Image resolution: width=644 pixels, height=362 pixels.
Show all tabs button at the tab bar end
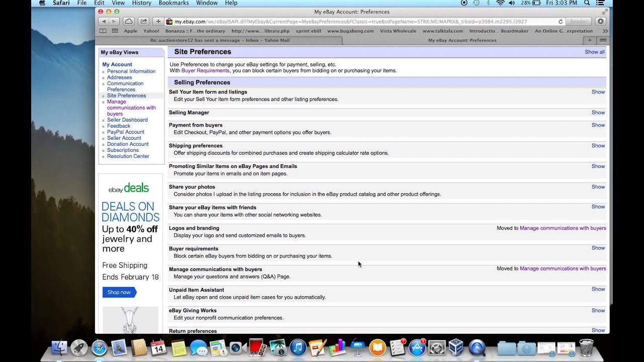603,40
